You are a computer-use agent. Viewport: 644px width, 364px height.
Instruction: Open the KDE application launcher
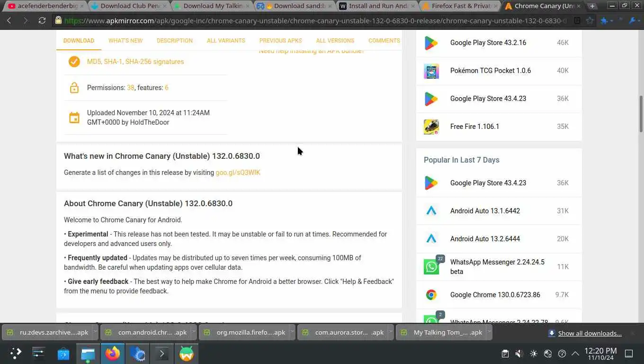click(x=15, y=353)
